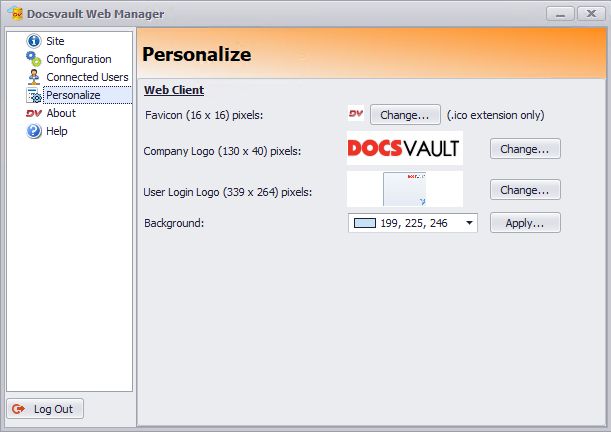Click the light blue background color swatch
This screenshot has width=611, height=433.
364,223
